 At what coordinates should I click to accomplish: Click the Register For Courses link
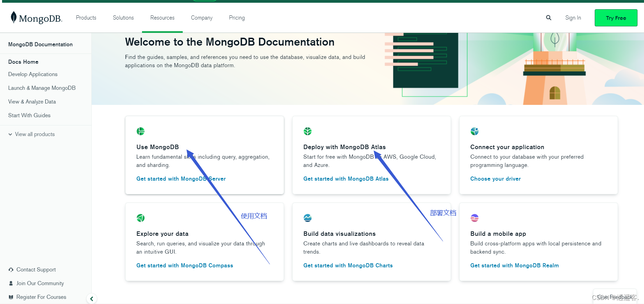pyautogui.click(x=41, y=297)
